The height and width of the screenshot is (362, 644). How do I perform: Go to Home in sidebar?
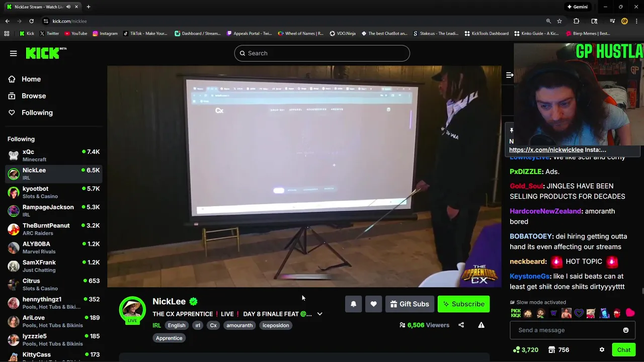click(25, 79)
